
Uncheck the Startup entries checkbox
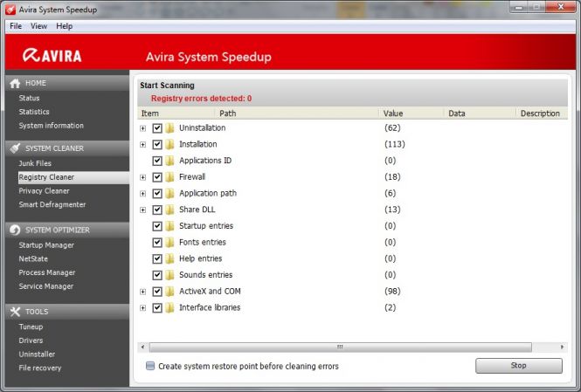pos(157,226)
